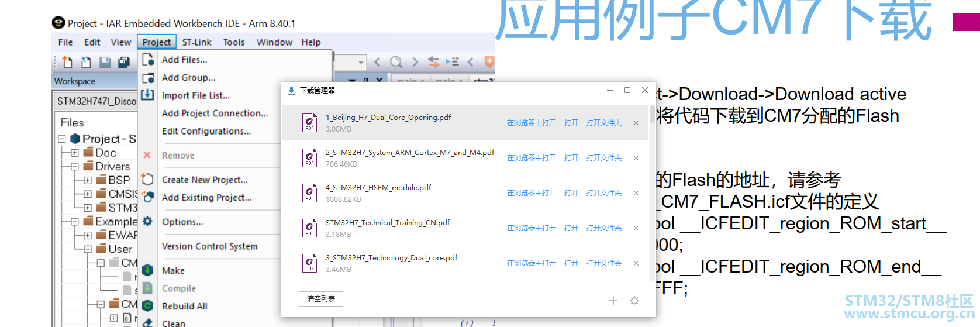The width and height of the screenshot is (980, 327).
Task: Select Import File List menu entry
Action: [x=196, y=95]
